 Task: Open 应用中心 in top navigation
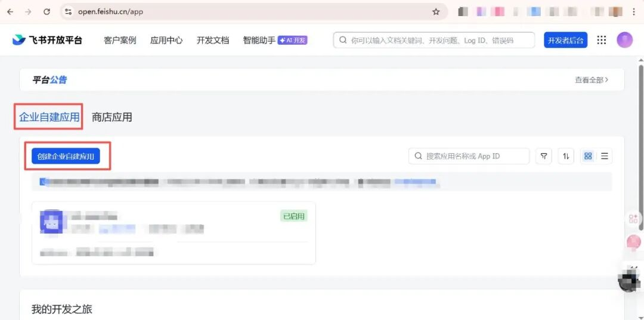[166, 40]
